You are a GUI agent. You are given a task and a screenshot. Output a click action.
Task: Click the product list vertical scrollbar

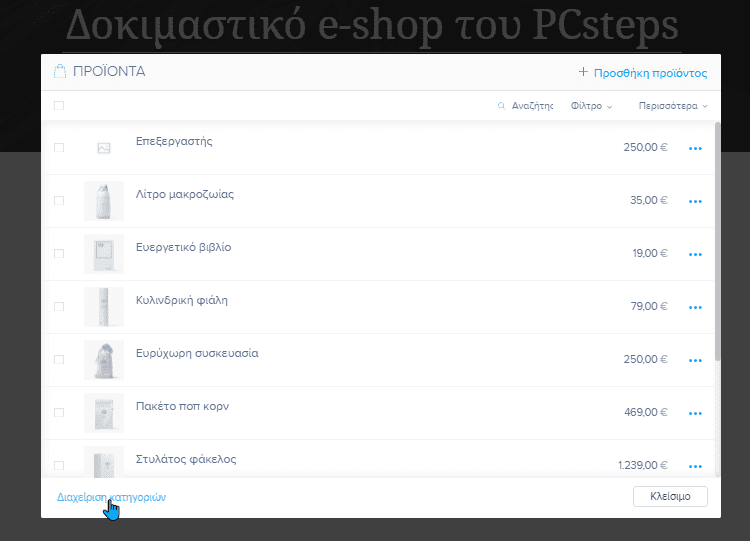(x=717, y=242)
